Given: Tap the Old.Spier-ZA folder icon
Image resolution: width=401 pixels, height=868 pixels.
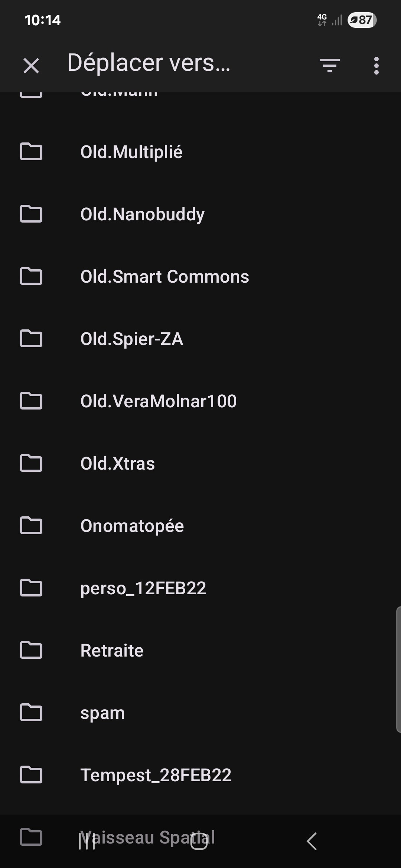Looking at the screenshot, I should click(31, 339).
